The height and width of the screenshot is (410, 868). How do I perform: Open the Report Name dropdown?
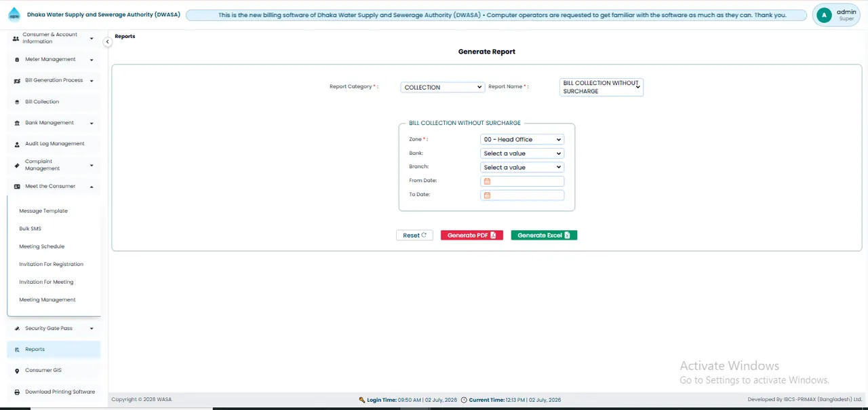601,87
